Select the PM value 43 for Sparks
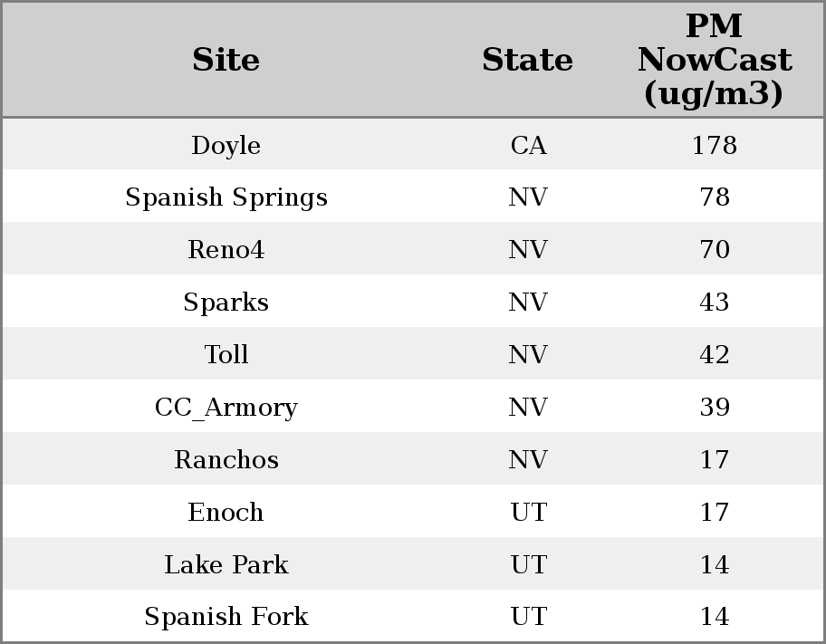This screenshot has height=644, width=826. click(x=714, y=303)
